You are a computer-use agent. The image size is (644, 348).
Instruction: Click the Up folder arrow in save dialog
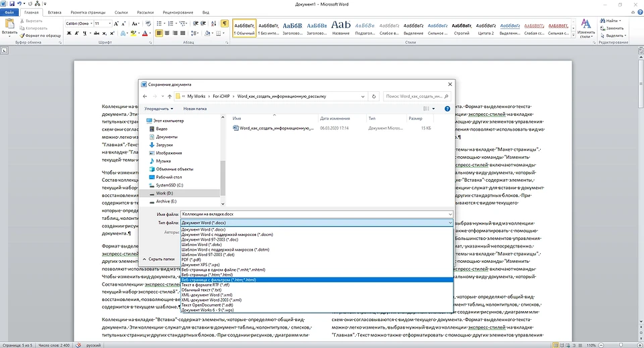[x=171, y=97]
